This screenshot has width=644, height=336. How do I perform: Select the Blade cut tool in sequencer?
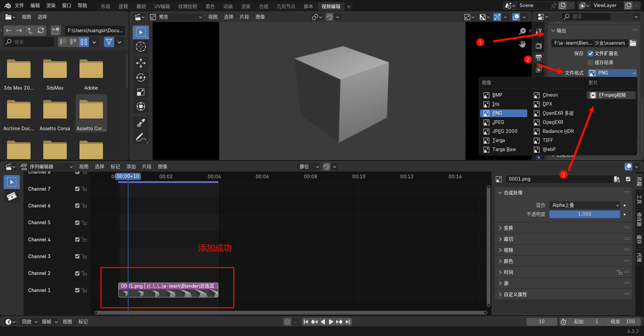(x=12, y=196)
